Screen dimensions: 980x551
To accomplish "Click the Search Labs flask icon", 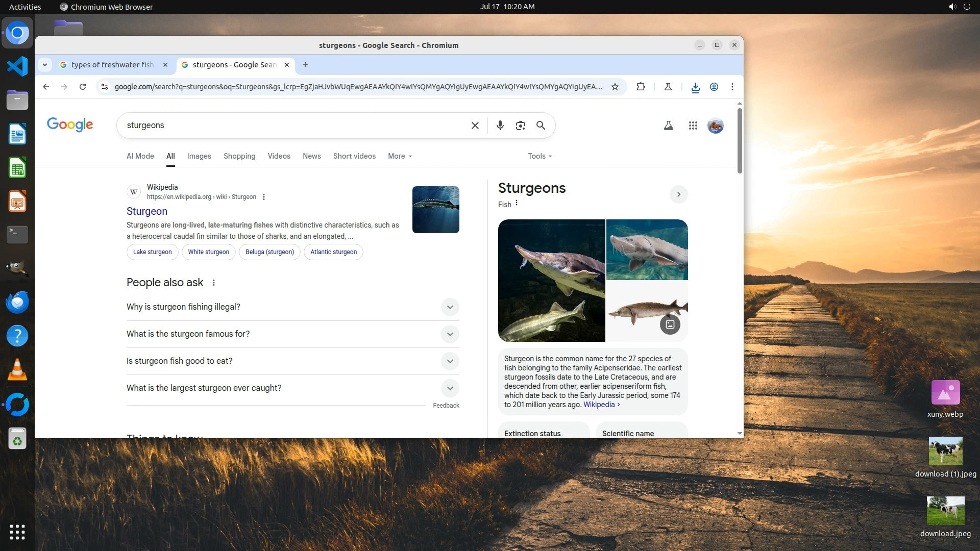I will [668, 126].
